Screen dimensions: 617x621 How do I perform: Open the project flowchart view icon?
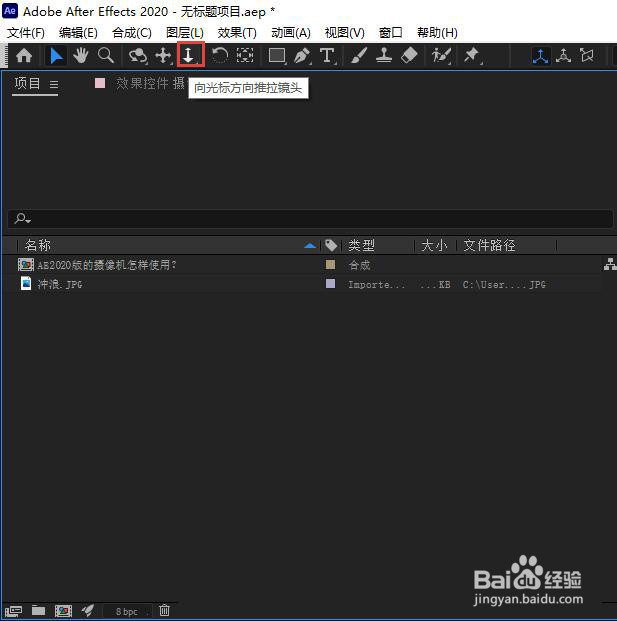[610, 264]
